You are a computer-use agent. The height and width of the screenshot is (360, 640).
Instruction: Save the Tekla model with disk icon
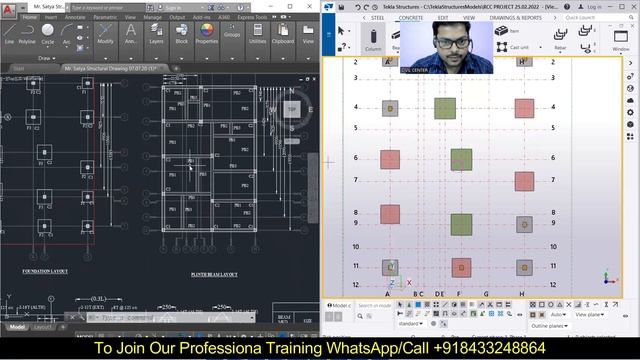341,7
